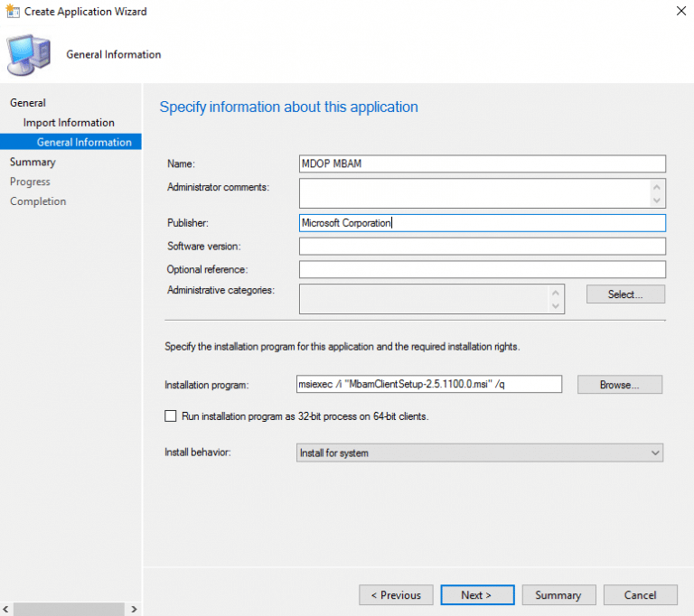
Task: Go back with the Previous button
Action: click(395, 595)
